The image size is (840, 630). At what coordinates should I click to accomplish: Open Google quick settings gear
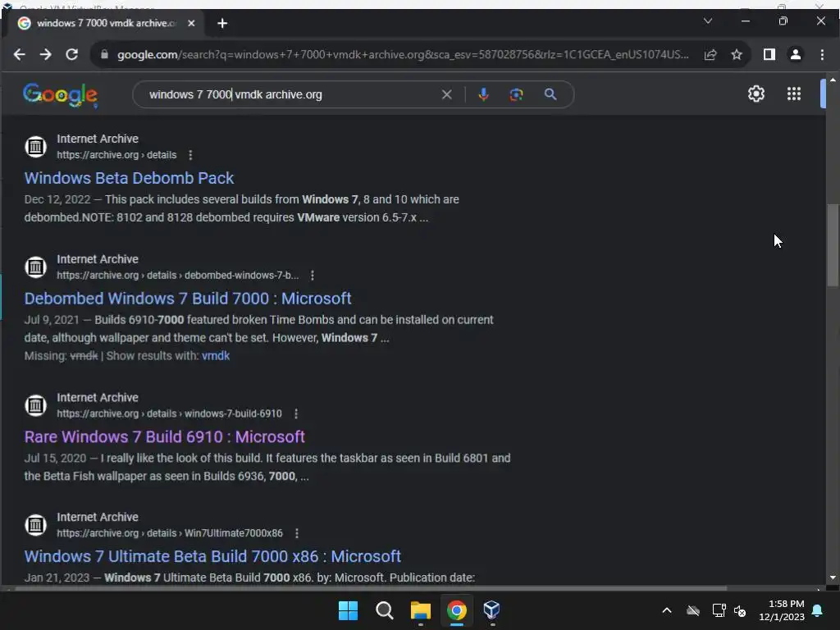coord(756,94)
